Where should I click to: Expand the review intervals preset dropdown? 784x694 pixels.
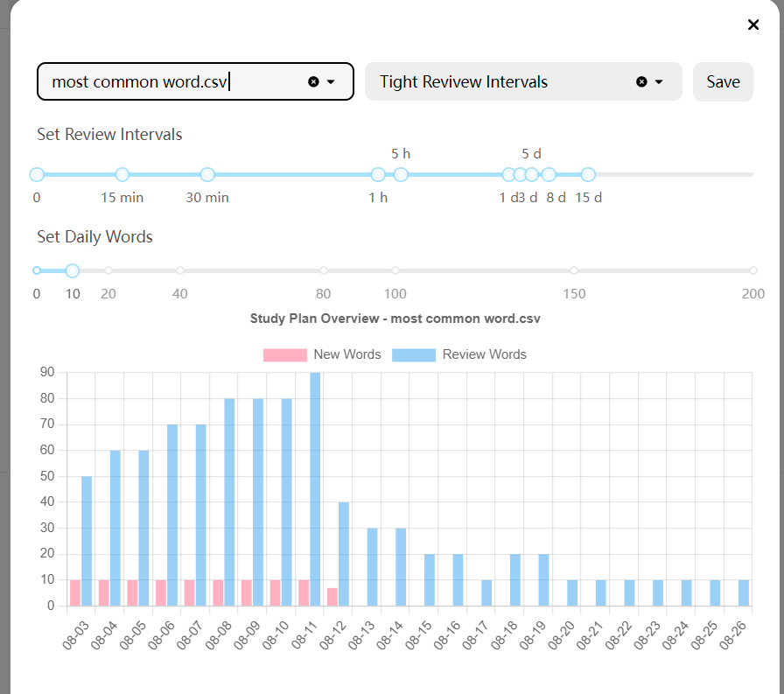click(660, 81)
